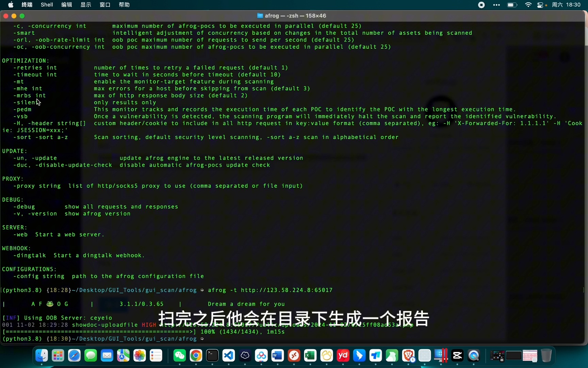Open Youdao dictionary icon in Dock

[x=343, y=356]
